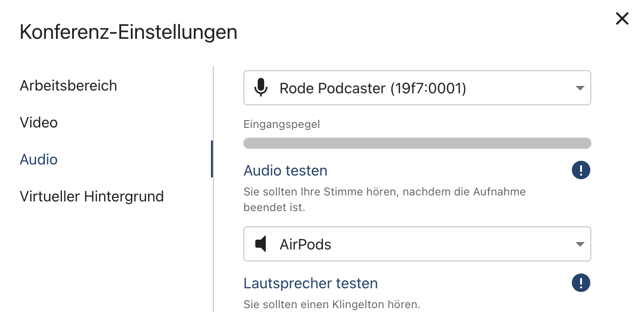
Task: Expand the AirPods output dropdown arrow
Action: tap(580, 244)
